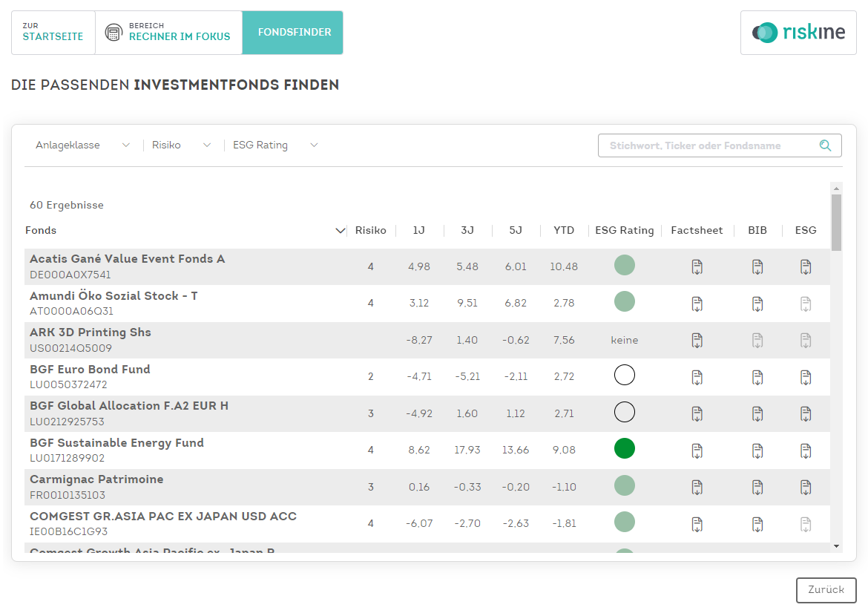Open ESG document for BGF Euro Bond Fund
868x616 pixels.
tap(806, 377)
